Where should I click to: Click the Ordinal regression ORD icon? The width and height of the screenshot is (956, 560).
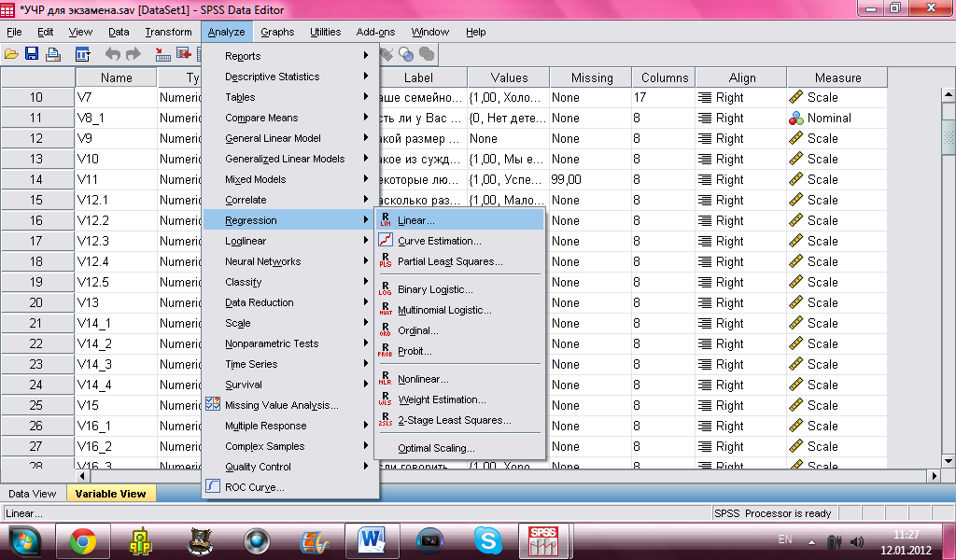click(x=386, y=330)
